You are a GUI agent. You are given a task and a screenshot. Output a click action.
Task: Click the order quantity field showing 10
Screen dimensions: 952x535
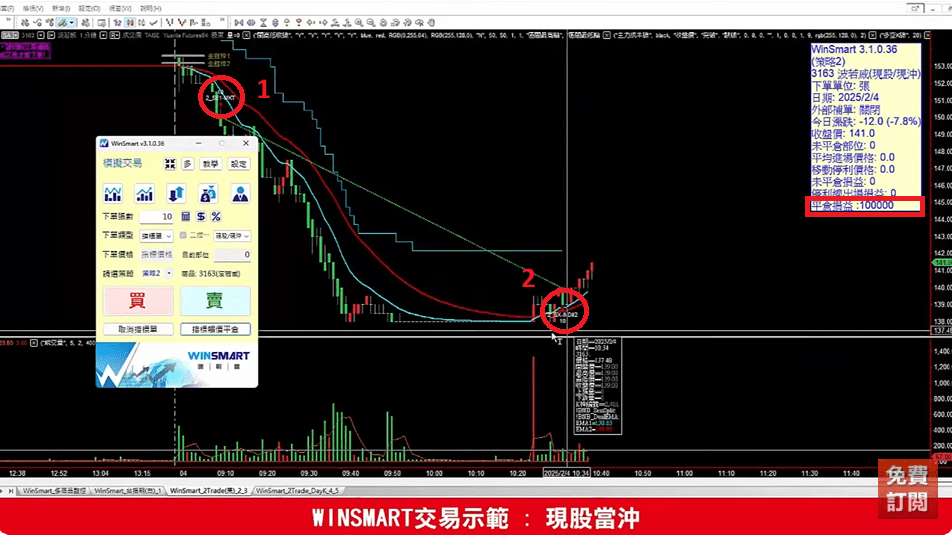pos(157,216)
